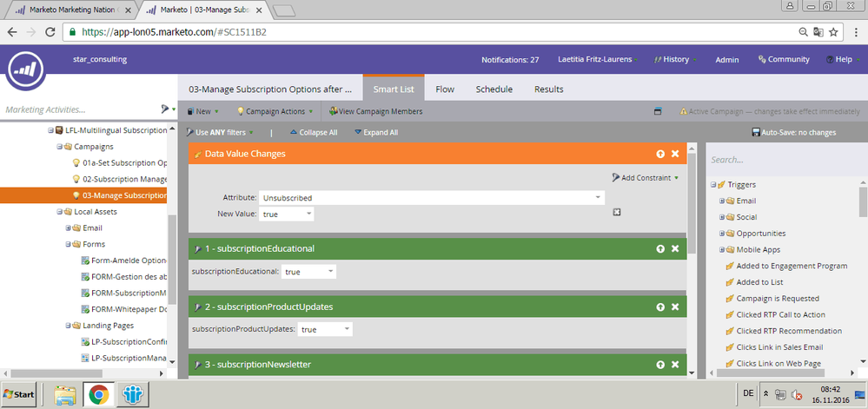868x409 pixels.
Task: Move subscriptionNewsletter filter up with arrow icon
Action: click(x=660, y=364)
